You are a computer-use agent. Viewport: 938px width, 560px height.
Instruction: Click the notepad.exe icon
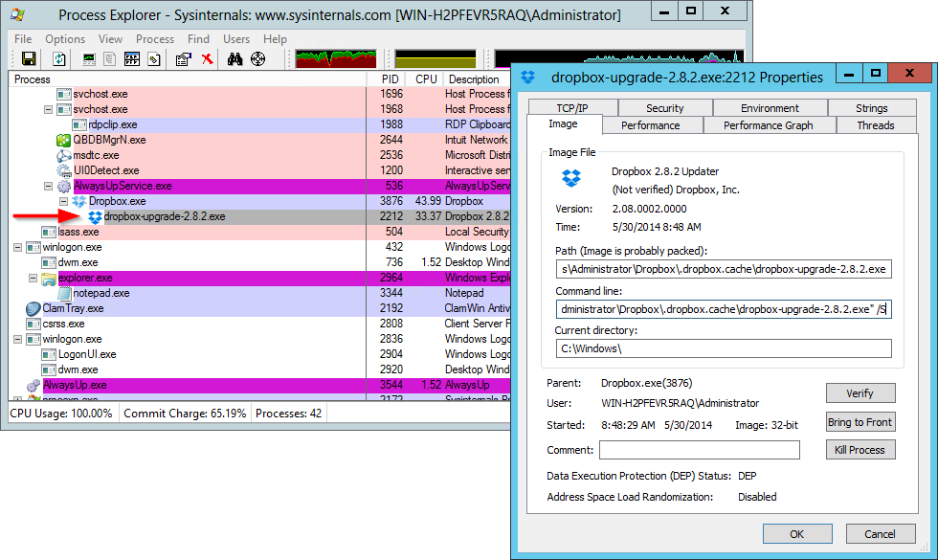click(64, 293)
